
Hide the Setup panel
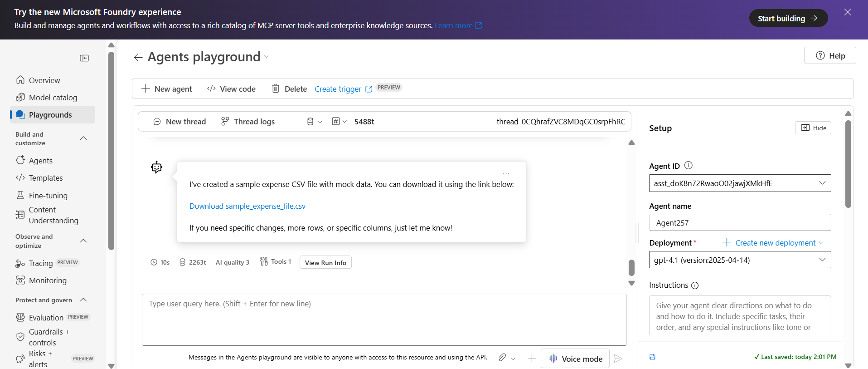tap(813, 128)
